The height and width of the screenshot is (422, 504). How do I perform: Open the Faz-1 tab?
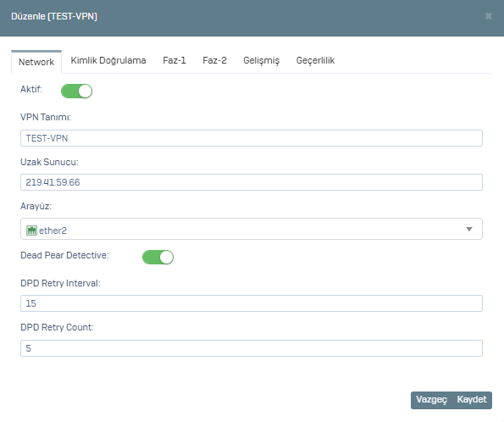(174, 60)
